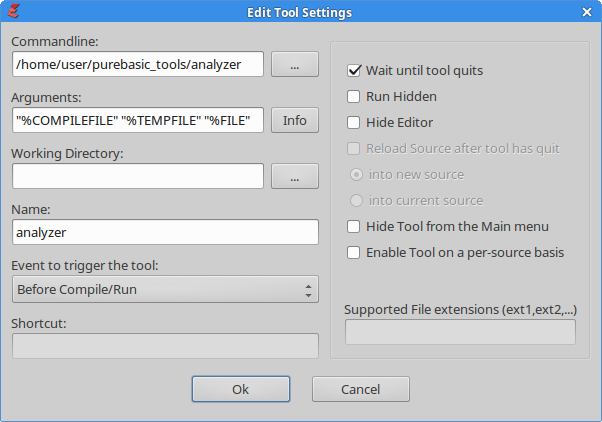The width and height of the screenshot is (602, 422).
Task: Enable the Run Hidden checkbox
Action: tap(354, 97)
